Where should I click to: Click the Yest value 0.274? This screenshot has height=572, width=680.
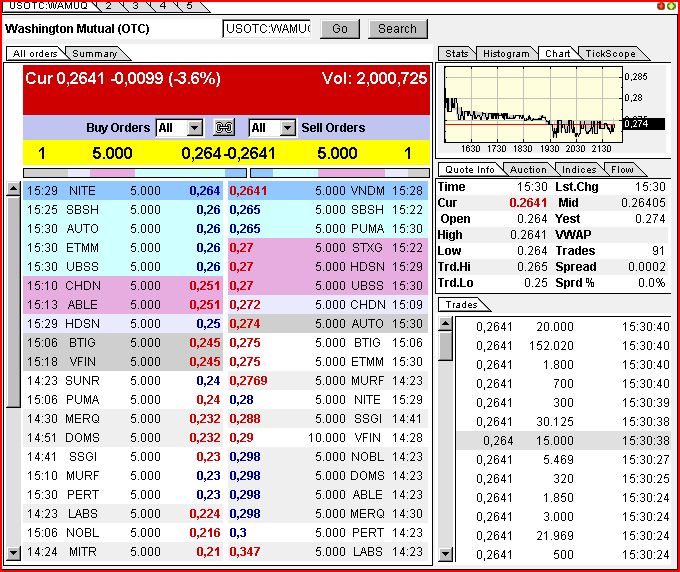coord(650,219)
